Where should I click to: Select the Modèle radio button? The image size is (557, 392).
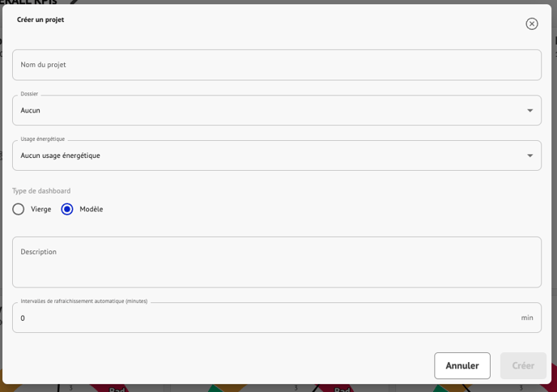tap(67, 209)
